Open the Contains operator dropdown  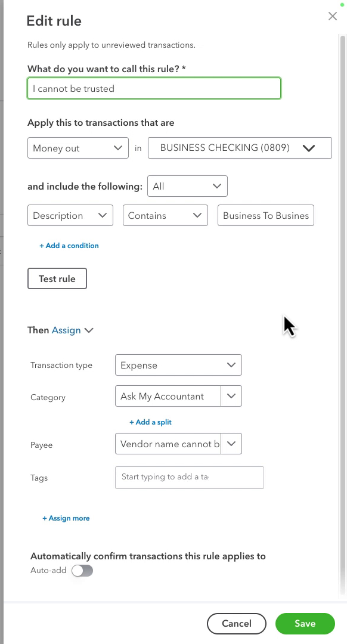165,215
